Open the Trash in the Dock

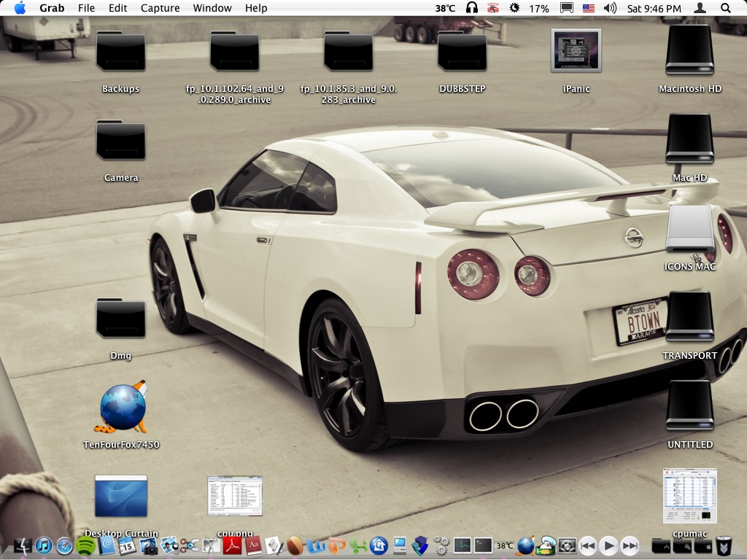pos(724,545)
